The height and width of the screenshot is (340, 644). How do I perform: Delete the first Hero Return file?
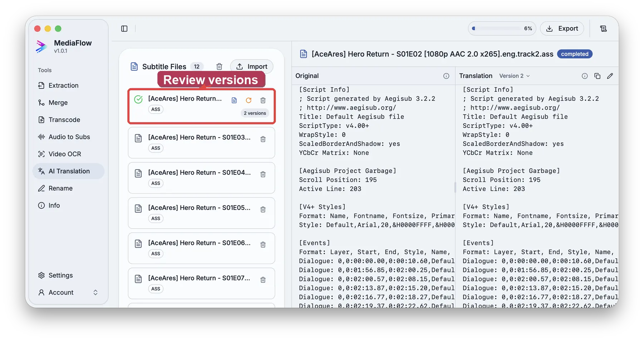click(x=263, y=100)
